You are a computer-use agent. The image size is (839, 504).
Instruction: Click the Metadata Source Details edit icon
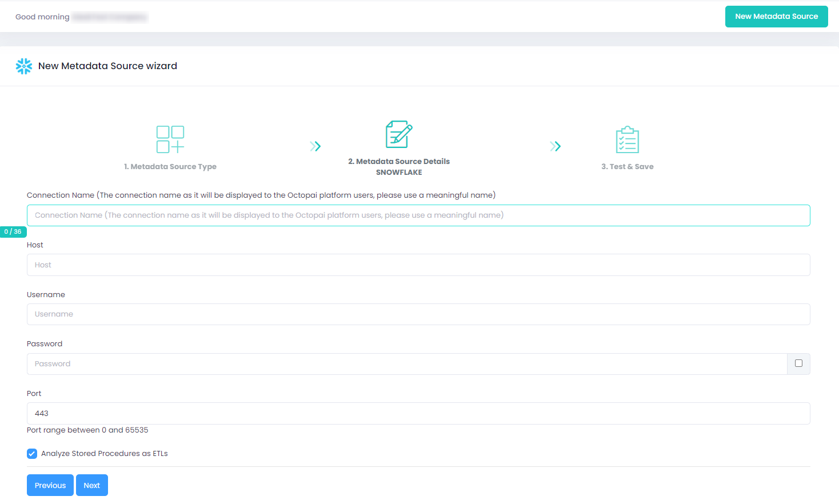(399, 134)
